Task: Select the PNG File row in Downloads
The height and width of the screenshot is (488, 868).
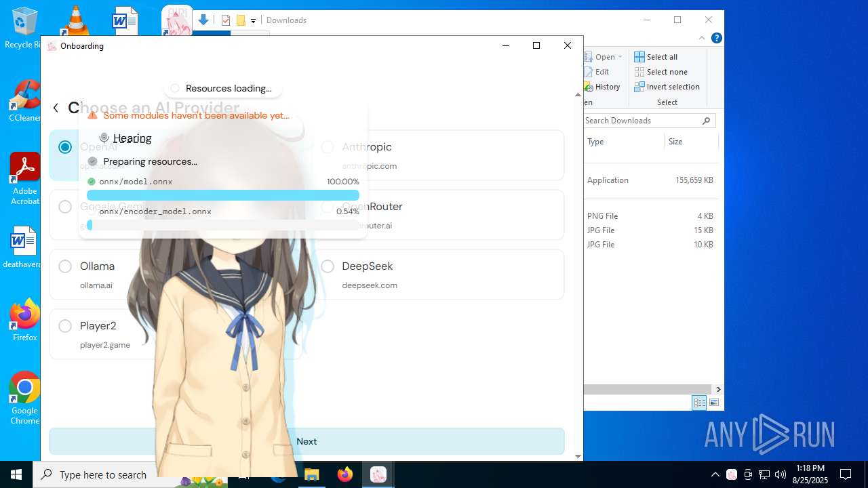Action: tap(651, 216)
